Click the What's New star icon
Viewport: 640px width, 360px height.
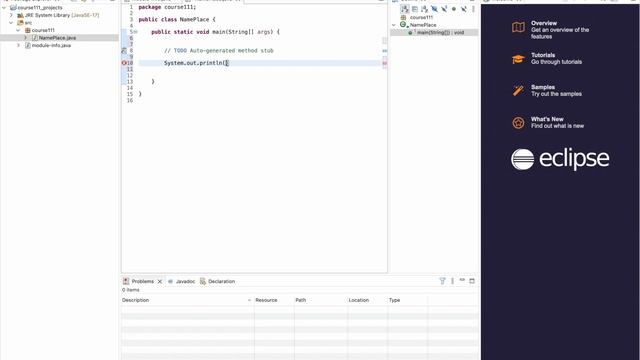pyautogui.click(x=518, y=122)
